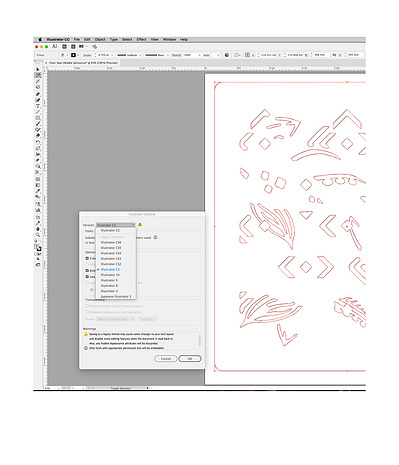Toggle the Embed ICC Profiles checkbox
Viewport: 399px width, 465px height.
point(87,270)
